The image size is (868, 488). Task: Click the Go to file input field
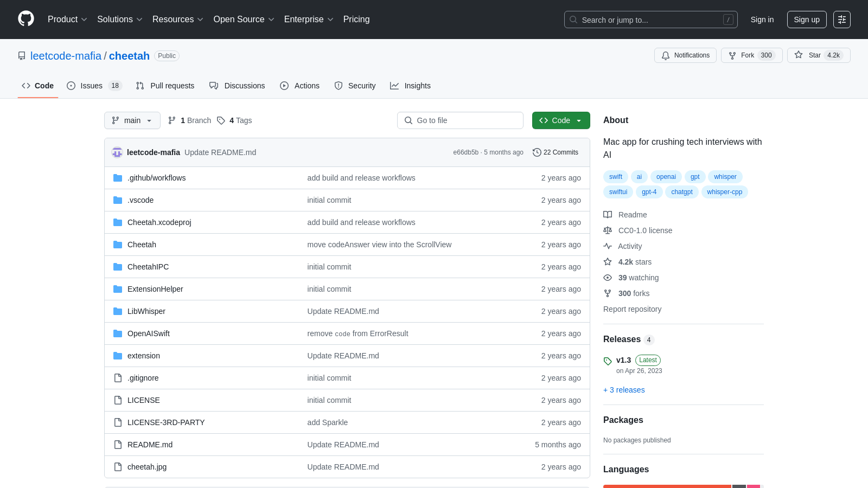pyautogui.click(x=460, y=120)
